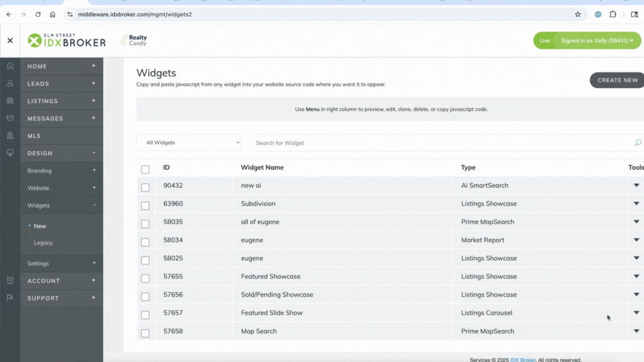644x362 pixels.
Task: Expand the LISTINGS menu section
Action: pos(61,101)
